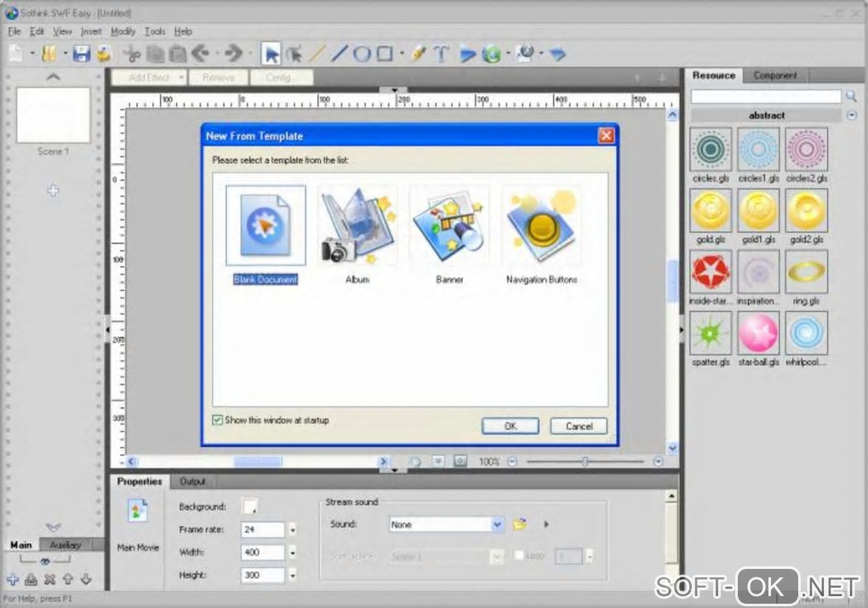The height and width of the screenshot is (608, 868).
Task: Open the dropdown arrow next to Rectangle tool
Action: click(x=402, y=54)
